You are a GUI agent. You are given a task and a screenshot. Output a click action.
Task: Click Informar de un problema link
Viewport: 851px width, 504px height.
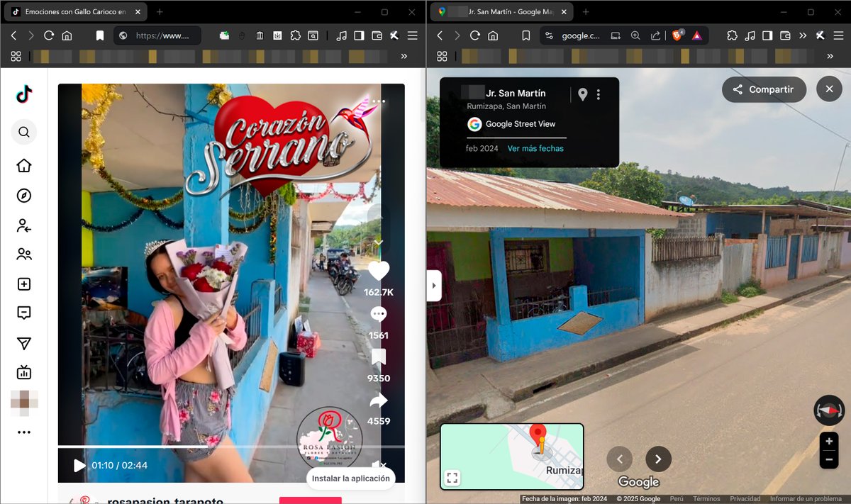click(806, 499)
